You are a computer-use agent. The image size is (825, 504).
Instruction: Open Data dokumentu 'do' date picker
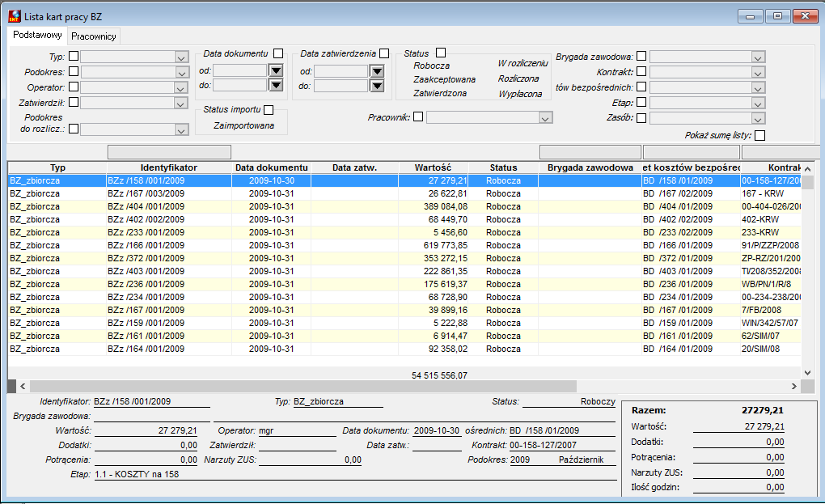click(x=276, y=85)
